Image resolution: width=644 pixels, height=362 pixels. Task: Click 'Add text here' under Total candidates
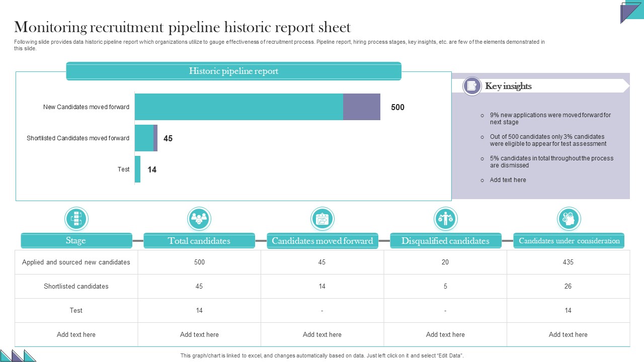click(x=199, y=335)
